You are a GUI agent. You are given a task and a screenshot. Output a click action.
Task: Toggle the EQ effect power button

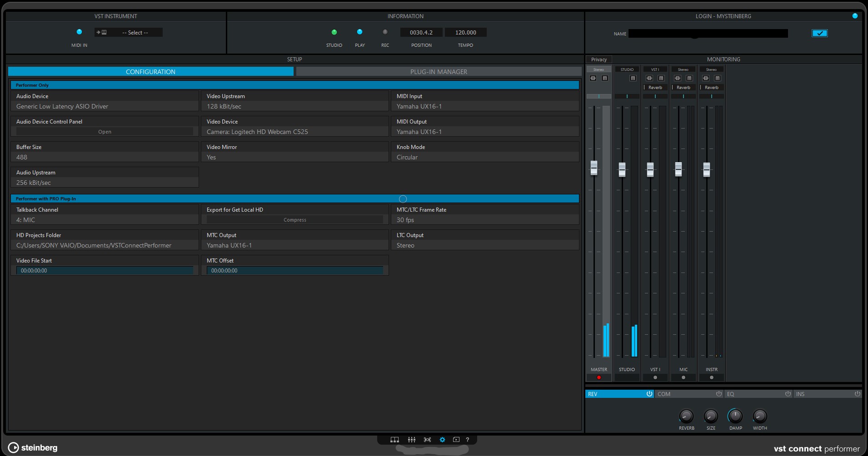click(x=788, y=394)
